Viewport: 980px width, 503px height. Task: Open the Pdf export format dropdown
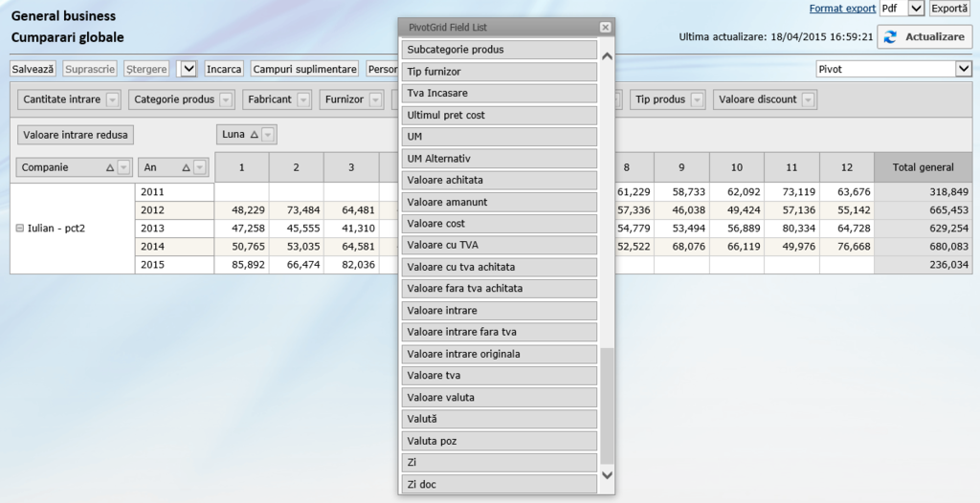(x=916, y=9)
